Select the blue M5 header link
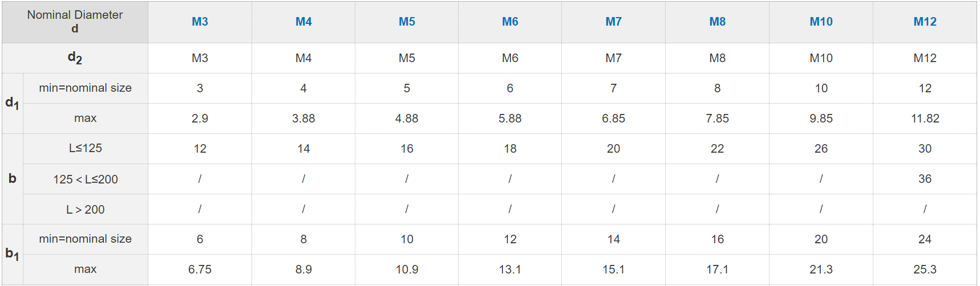Screen dimensions: 980x286 [x=407, y=22]
